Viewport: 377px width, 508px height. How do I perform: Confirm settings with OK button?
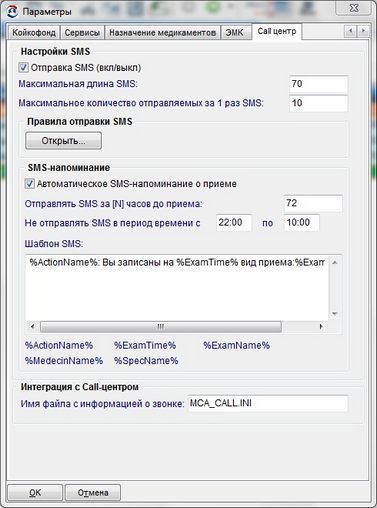35,493
